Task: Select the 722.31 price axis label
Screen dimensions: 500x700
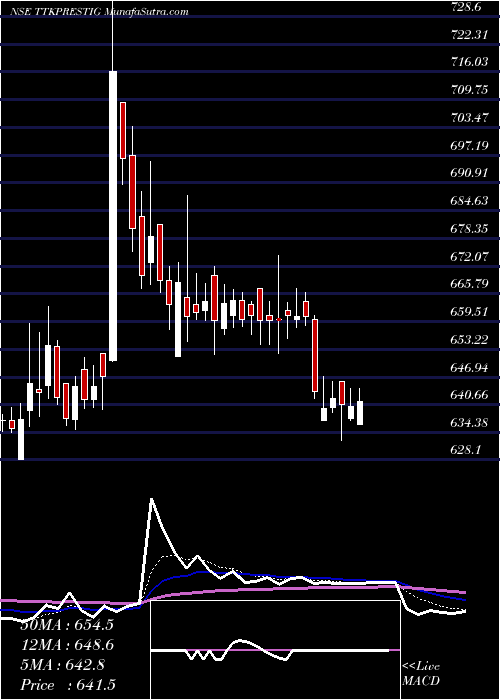Action: [470, 35]
